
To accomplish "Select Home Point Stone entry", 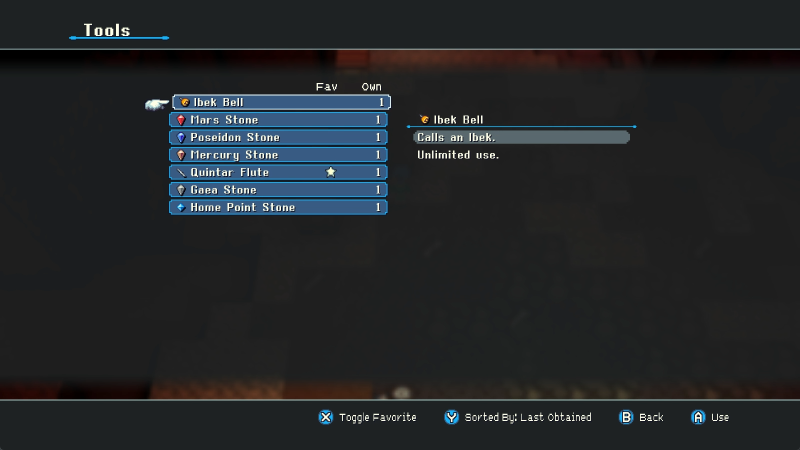I will pos(278,207).
